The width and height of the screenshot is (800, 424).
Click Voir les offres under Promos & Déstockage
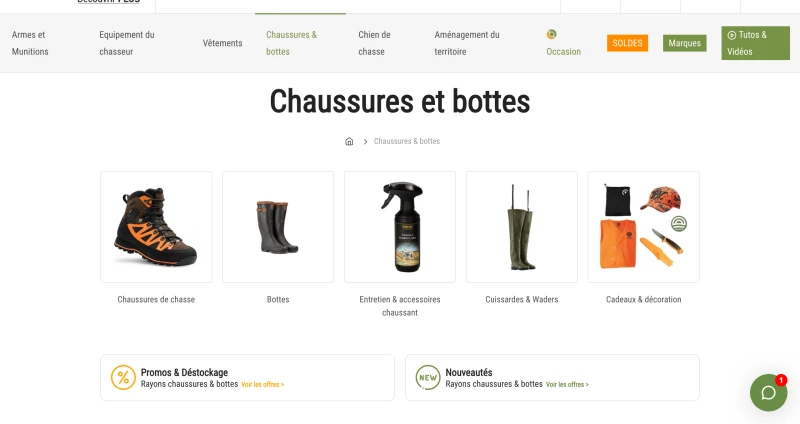pyautogui.click(x=263, y=385)
